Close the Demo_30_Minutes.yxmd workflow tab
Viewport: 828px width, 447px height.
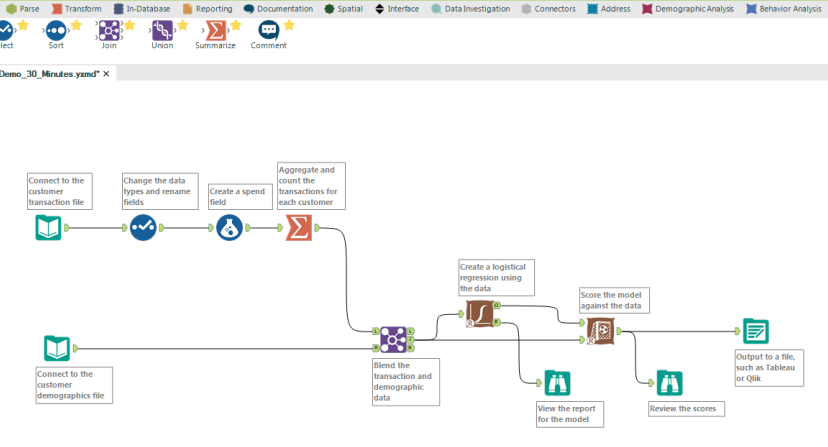click(106, 74)
